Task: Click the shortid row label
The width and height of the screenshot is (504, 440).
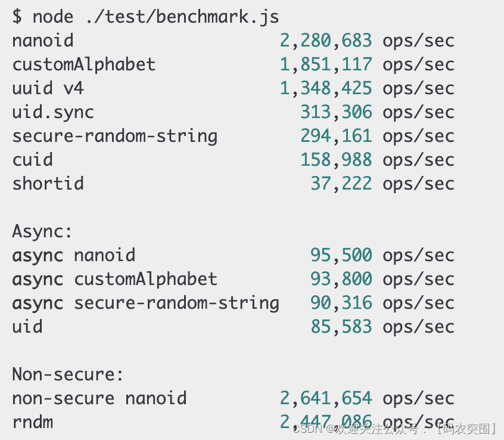Action: point(48,184)
